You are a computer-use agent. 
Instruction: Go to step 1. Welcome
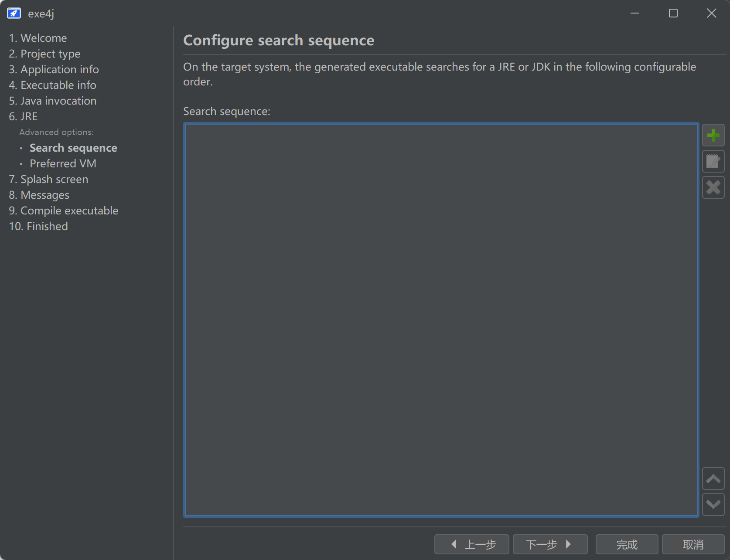tap(38, 38)
